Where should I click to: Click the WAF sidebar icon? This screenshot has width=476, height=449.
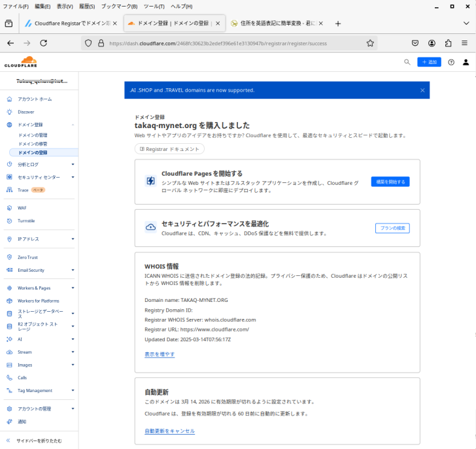click(x=9, y=208)
